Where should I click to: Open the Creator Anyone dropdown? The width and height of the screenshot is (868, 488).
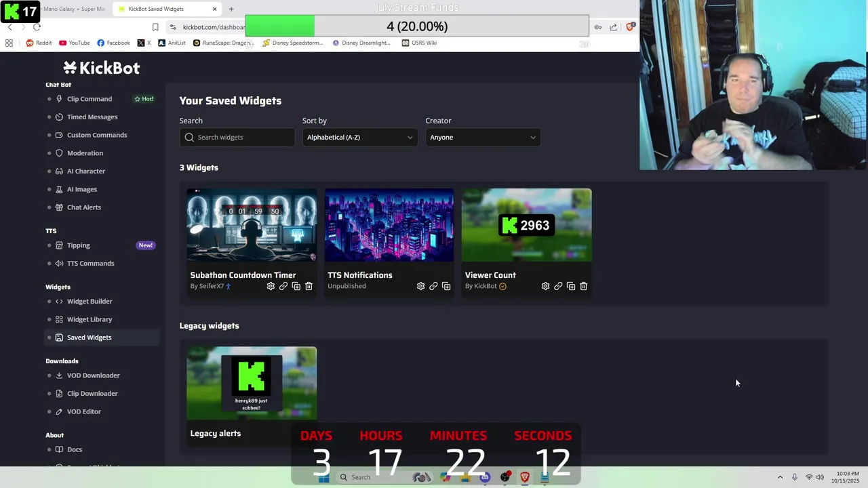pyautogui.click(x=482, y=138)
